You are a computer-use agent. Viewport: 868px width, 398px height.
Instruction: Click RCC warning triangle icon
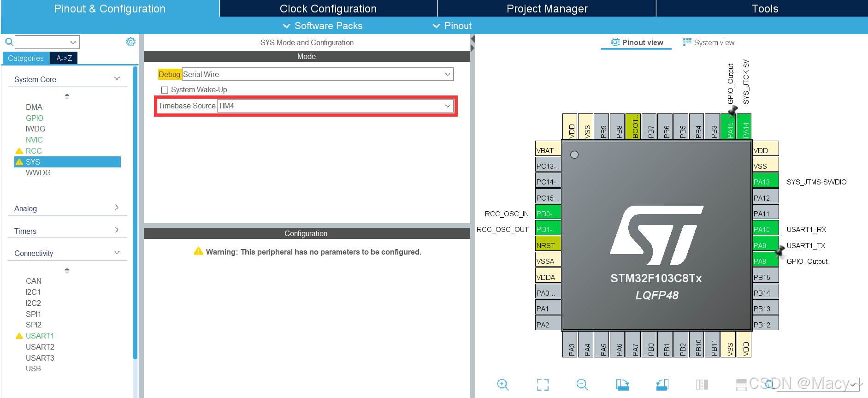click(x=19, y=151)
